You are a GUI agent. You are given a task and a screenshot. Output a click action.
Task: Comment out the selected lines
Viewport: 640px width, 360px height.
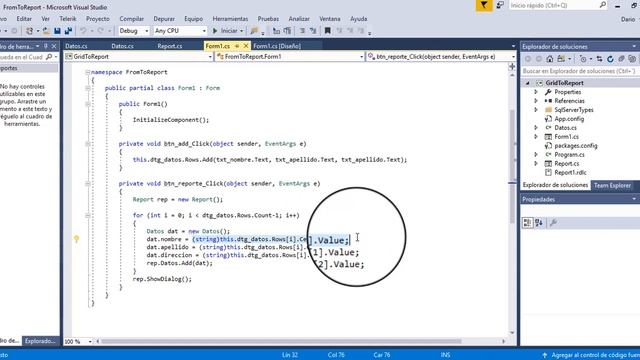click(x=302, y=31)
